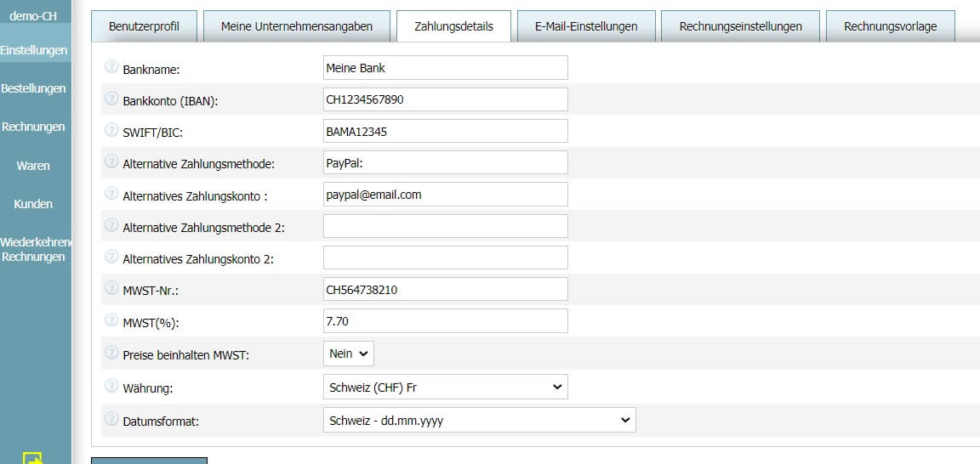Click help icon for Alternative Zahlungsmethode 2
This screenshot has width=980, height=464.
(x=111, y=225)
